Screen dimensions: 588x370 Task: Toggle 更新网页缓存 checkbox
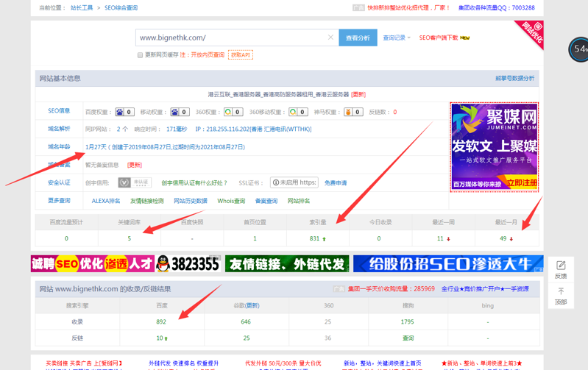pyautogui.click(x=140, y=55)
